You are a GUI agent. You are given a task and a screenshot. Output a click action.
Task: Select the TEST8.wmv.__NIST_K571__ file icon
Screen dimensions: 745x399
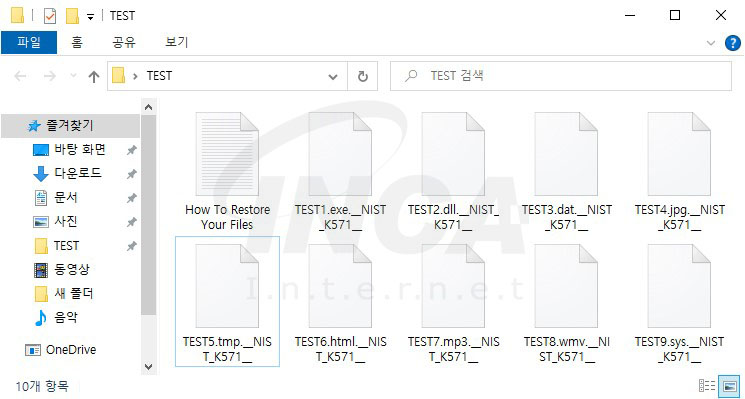tap(566, 286)
